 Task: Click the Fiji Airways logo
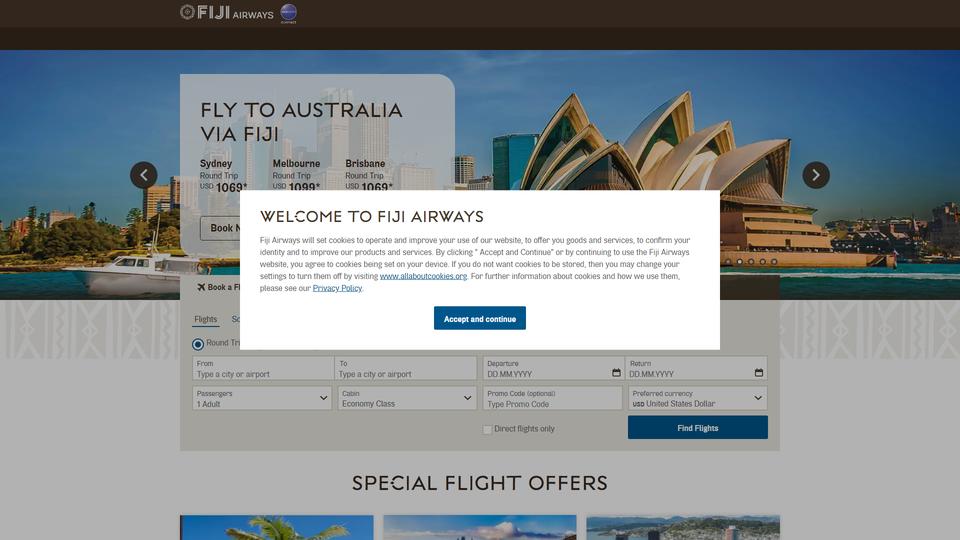[227, 13]
